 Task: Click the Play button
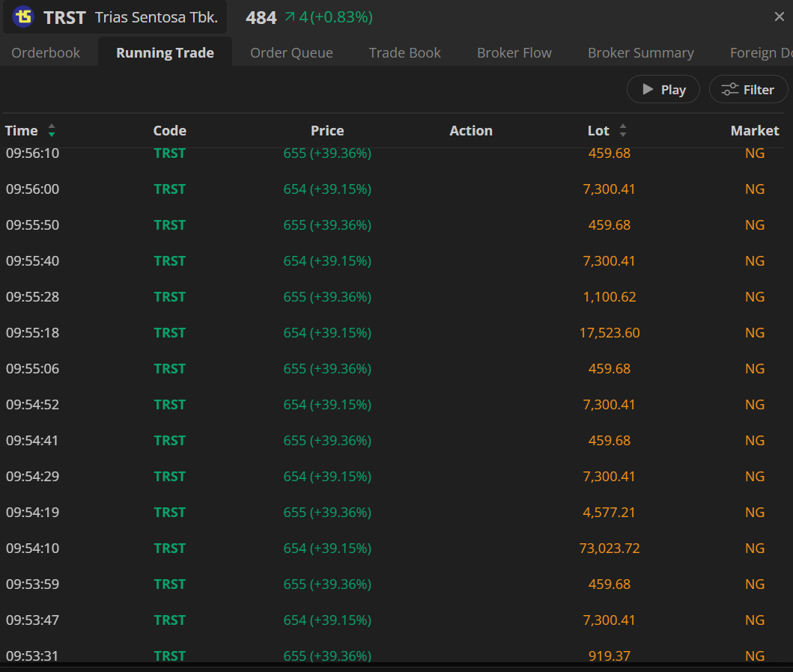(663, 90)
